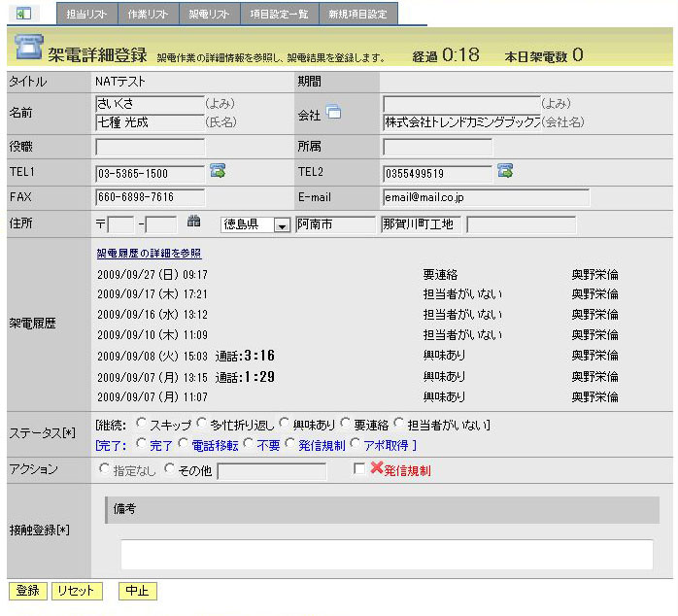Select the 不要 status radio button
Image resolution: width=678 pixels, height=616 pixels.
[249, 443]
